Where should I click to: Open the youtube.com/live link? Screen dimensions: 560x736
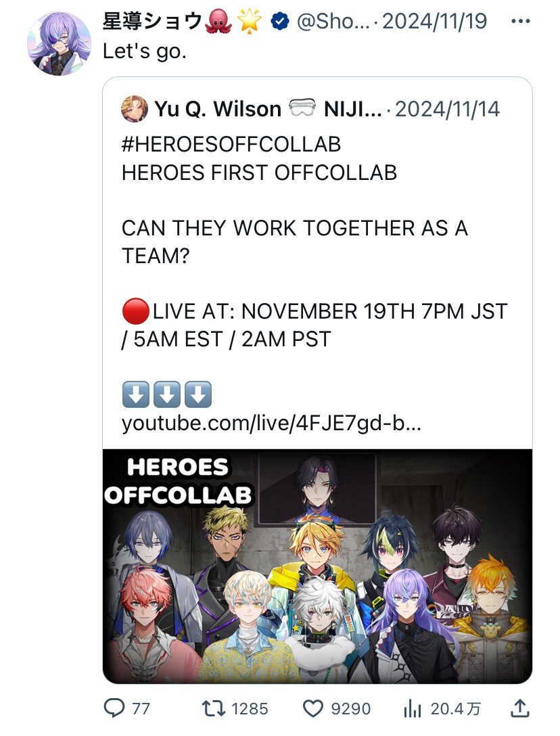pos(271,423)
